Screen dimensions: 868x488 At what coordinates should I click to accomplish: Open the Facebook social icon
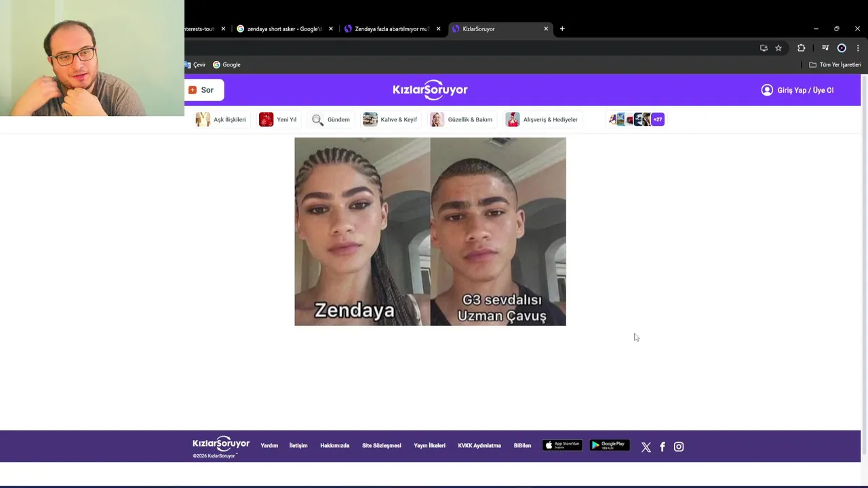[x=663, y=447]
